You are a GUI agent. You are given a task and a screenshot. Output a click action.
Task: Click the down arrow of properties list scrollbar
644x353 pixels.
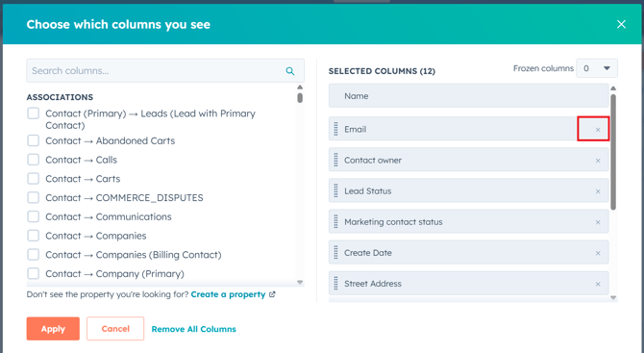(300, 283)
